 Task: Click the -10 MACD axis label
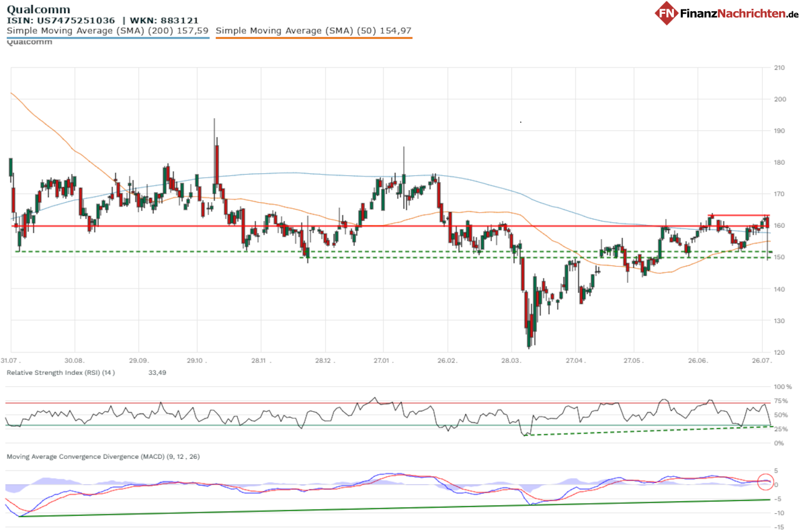pos(780,513)
